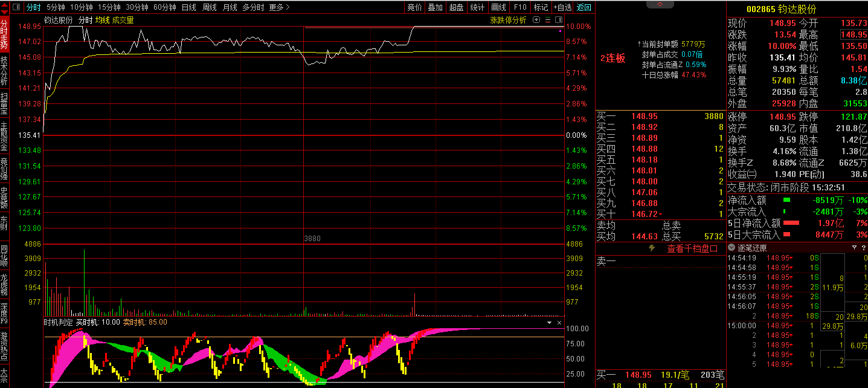Viewport: 868px width, 388px height.
Task: Click the 竞价 toolbar button
Action: pyautogui.click(x=414, y=7)
